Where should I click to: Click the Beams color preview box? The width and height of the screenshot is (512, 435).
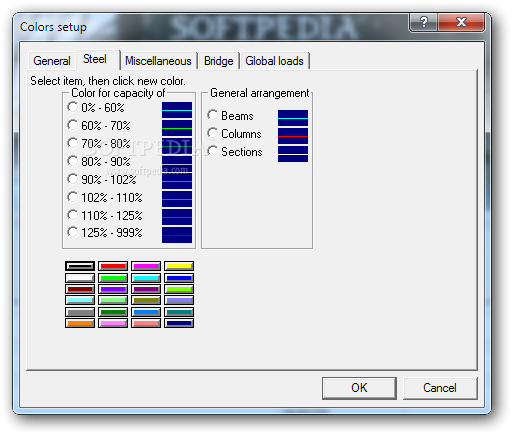[293, 118]
